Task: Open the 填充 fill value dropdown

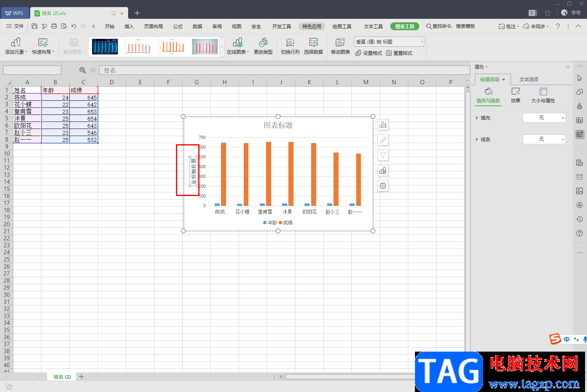Action: tap(544, 118)
